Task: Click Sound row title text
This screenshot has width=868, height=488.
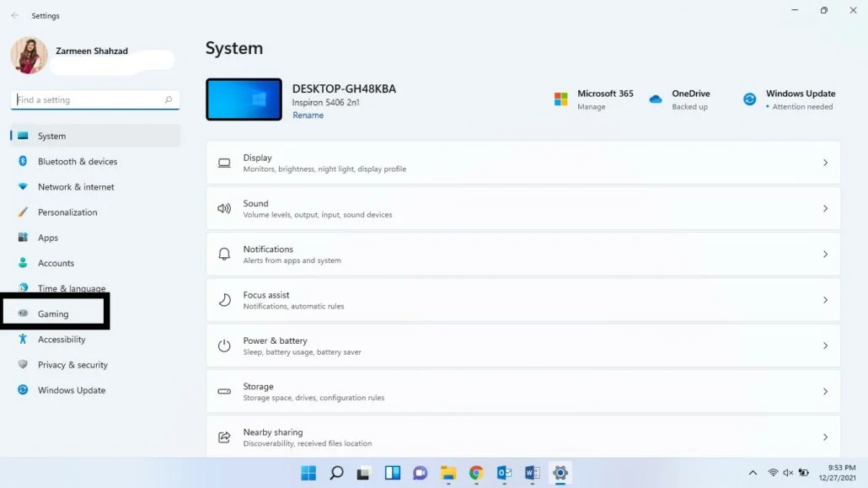Action: click(x=255, y=203)
